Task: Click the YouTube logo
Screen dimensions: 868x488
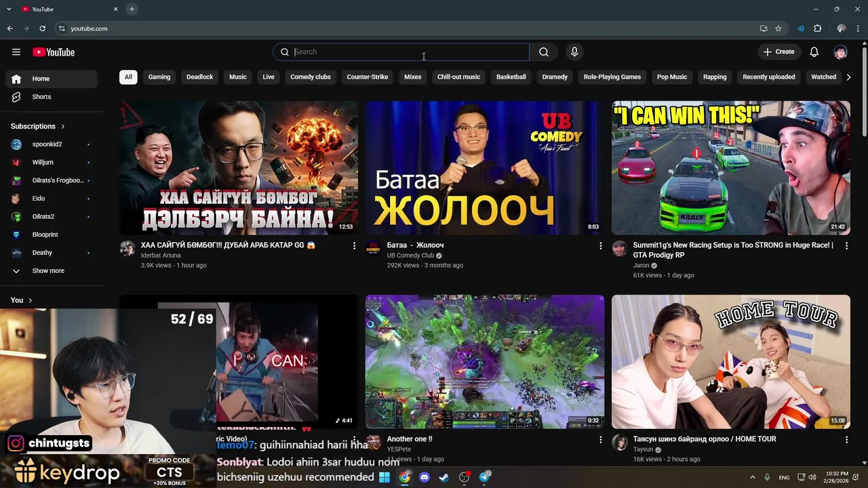Action: 54,52
